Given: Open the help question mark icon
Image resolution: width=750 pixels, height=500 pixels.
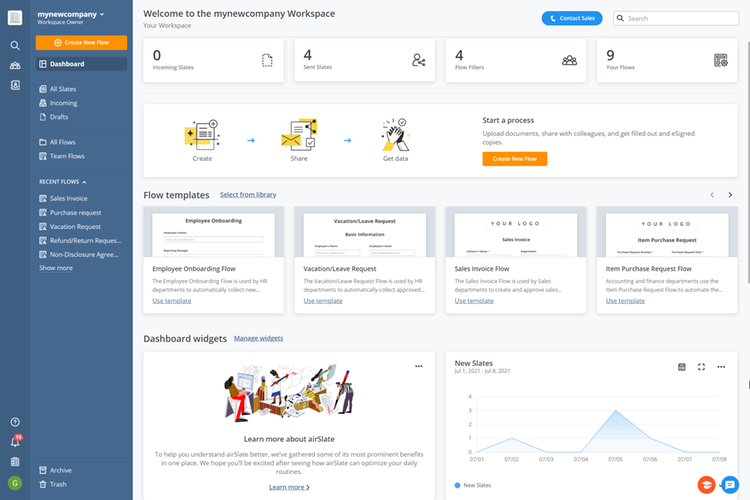Looking at the screenshot, I should [15, 422].
